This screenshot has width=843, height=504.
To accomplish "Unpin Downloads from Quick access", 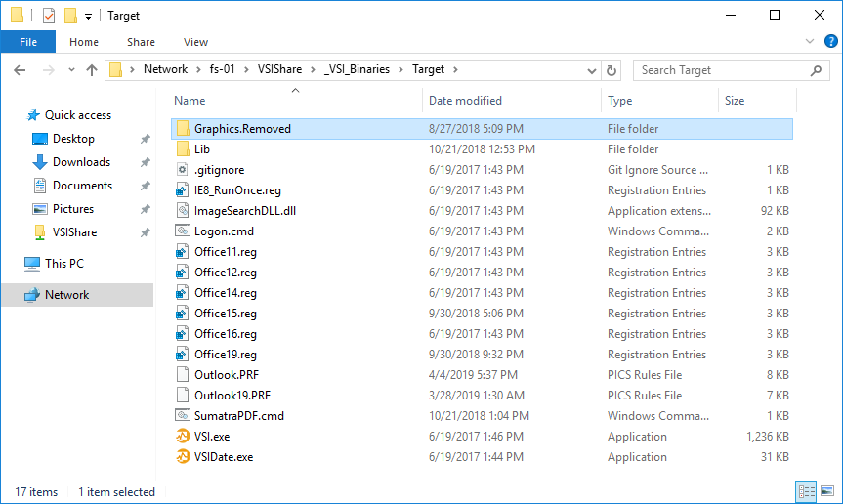I will (146, 162).
